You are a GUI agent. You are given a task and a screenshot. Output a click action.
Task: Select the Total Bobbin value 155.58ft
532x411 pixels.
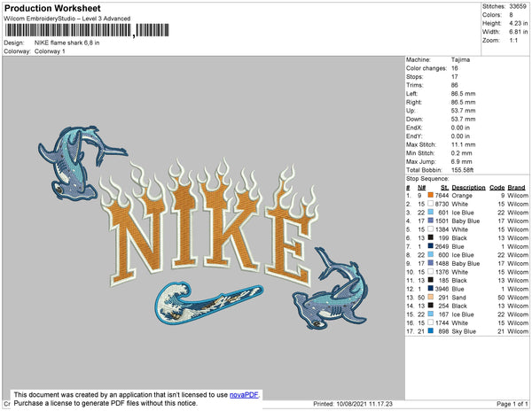pyautogui.click(x=462, y=170)
